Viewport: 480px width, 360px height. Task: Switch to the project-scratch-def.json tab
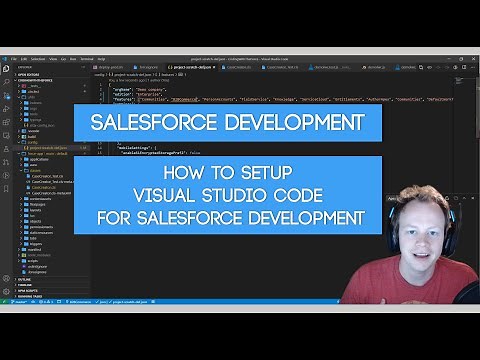(192, 67)
